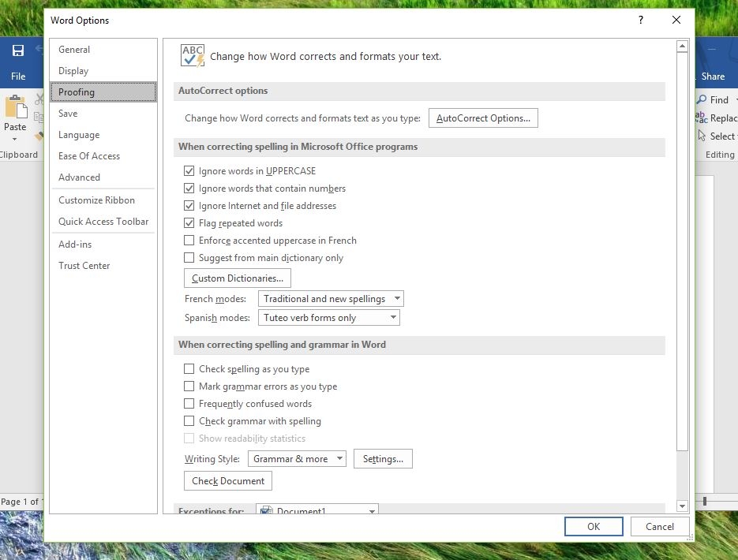Image resolution: width=738 pixels, height=560 pixels.
Task: Enable Mark grammar errors as you type
Action: [189, 386]
